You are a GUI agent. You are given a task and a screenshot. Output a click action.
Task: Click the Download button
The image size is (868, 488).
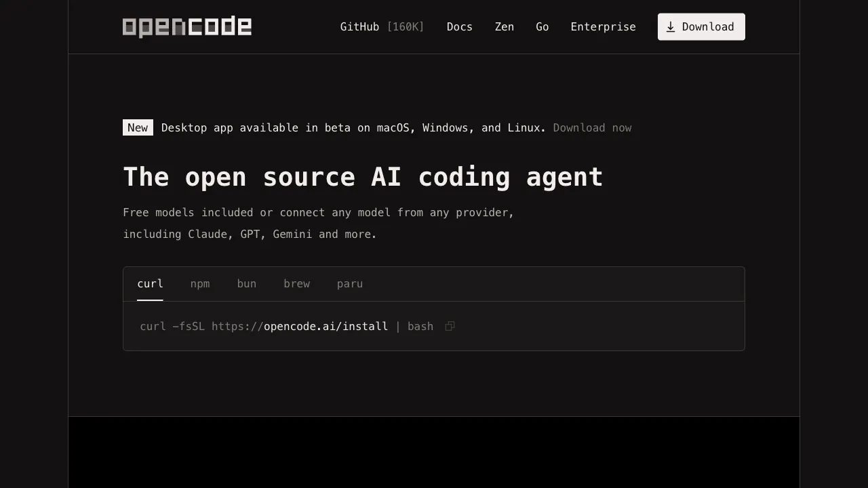(701, 27)
